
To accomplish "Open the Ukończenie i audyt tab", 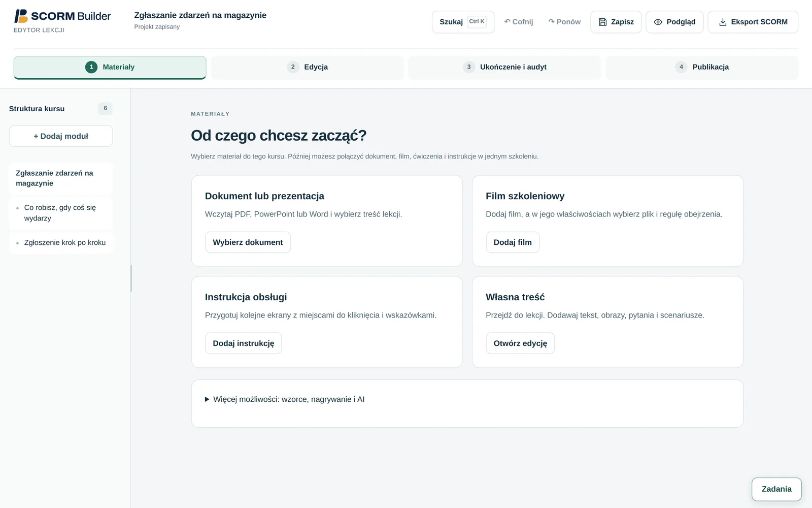I will tap(504, 67).
